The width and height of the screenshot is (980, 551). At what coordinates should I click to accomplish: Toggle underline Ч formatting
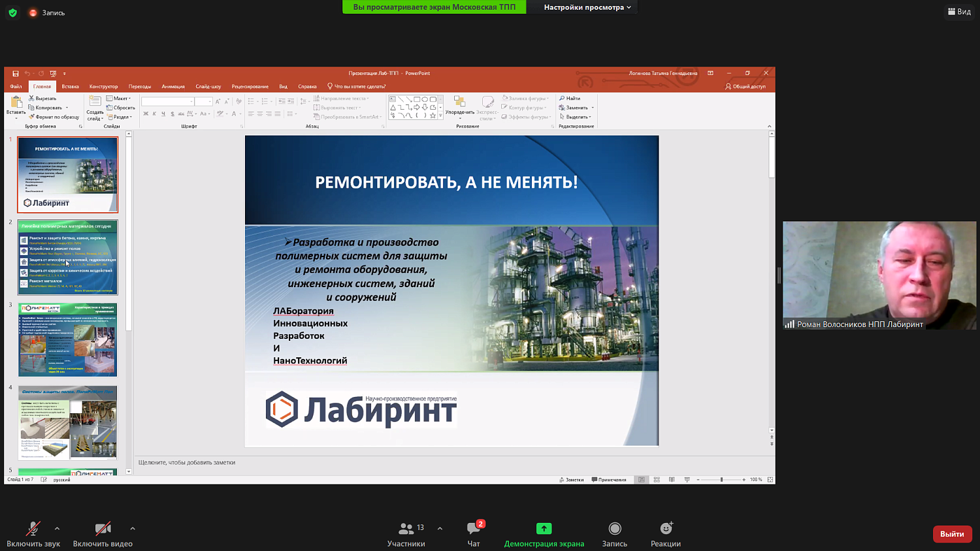[163, 114]
